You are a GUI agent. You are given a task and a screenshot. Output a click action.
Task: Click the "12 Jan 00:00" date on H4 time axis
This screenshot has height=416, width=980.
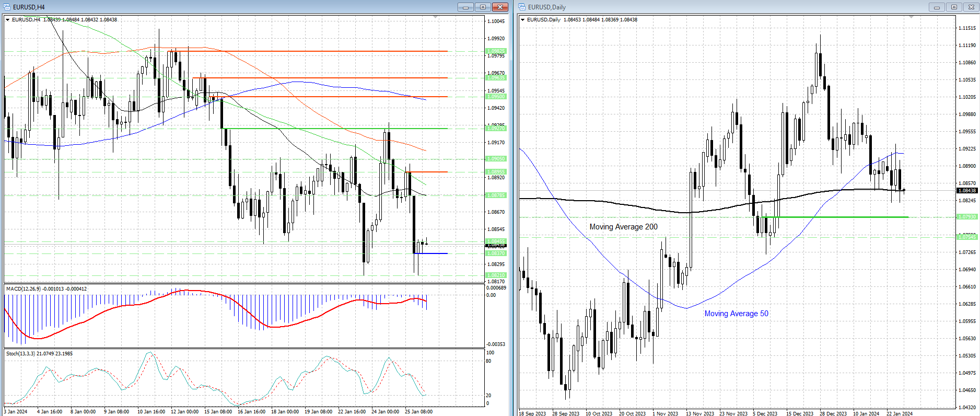click(x=184, y=412)
